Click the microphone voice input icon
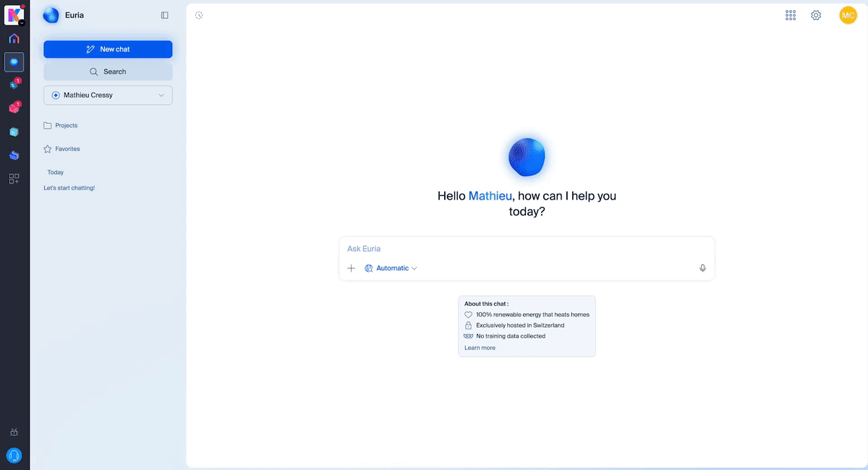The width and height of the screenshot is (868, 470). (702, 268)
